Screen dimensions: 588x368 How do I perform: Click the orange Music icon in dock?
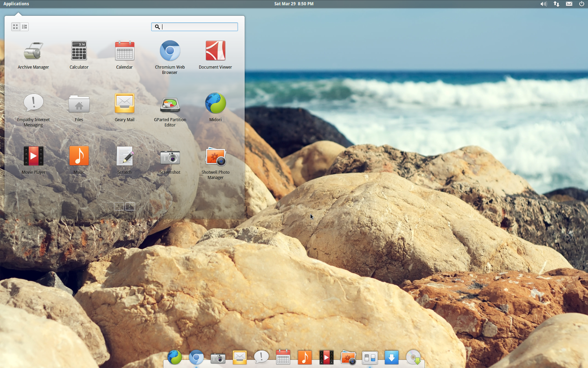point(305,357)
